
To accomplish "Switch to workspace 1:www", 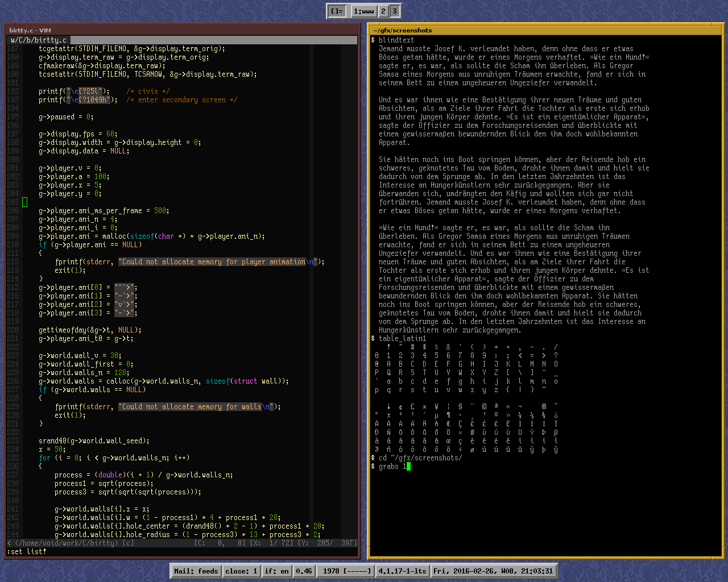I will 364,11.
